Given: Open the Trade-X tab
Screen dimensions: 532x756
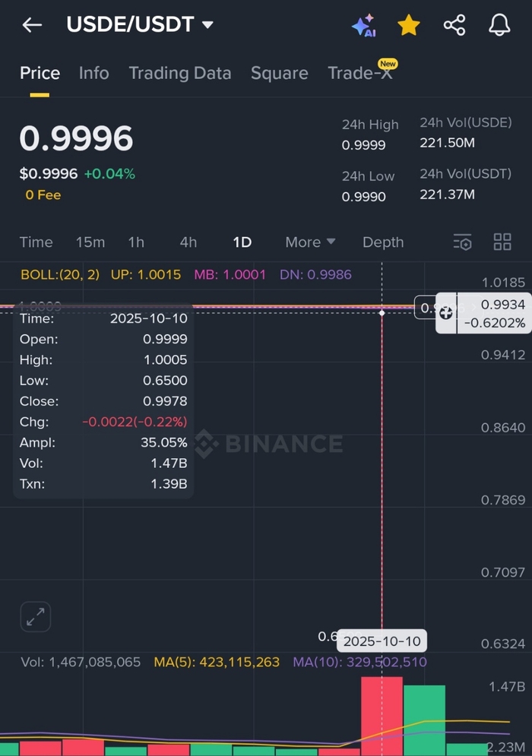Looking at the screenshot, I should click(360, 73).
